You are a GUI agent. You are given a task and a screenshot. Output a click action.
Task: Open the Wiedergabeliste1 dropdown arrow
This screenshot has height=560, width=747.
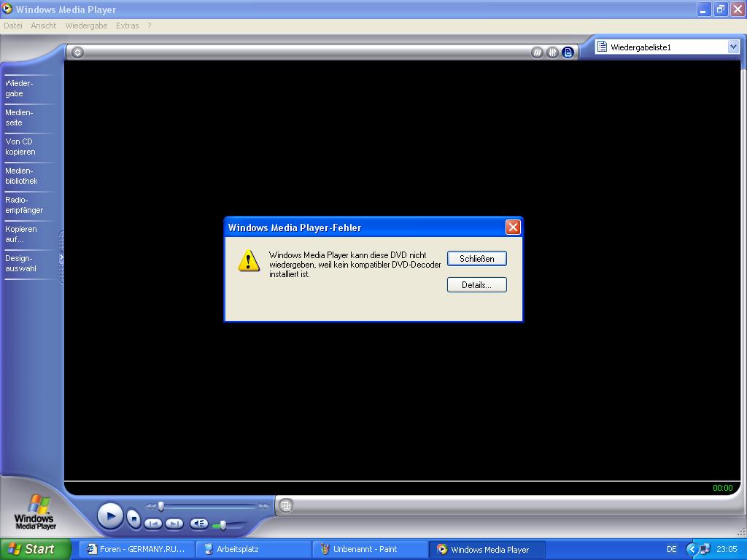point(732,47)
